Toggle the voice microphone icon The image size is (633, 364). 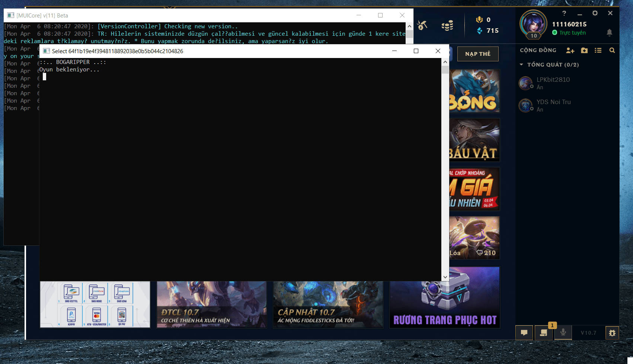coord(563,332)
